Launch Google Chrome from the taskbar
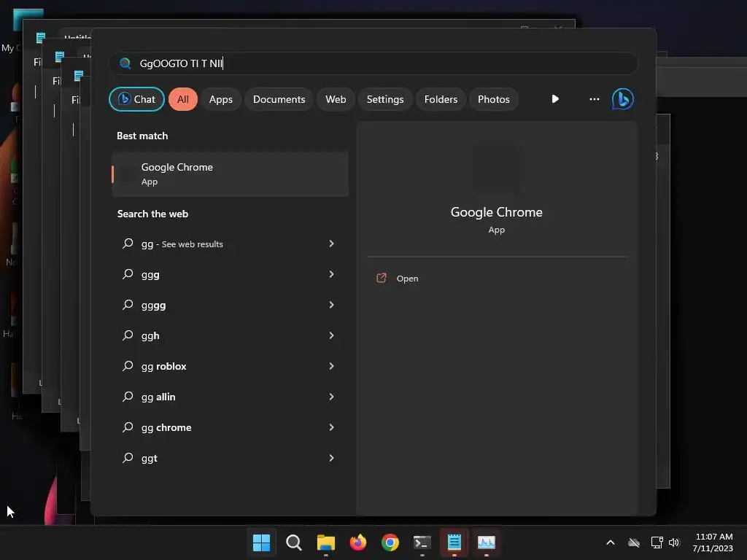The width and height of the screenshot is (747, 560). [390, 542]
